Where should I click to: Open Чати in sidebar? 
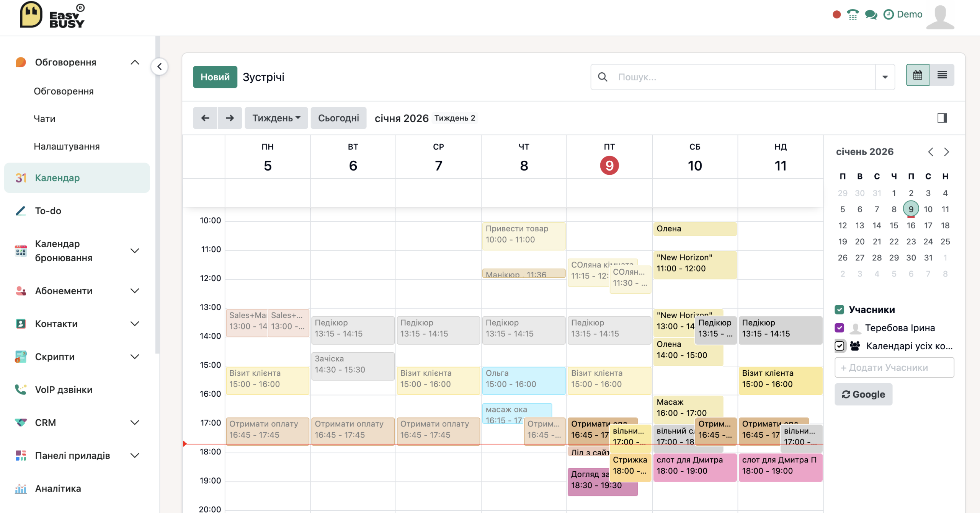44,119
